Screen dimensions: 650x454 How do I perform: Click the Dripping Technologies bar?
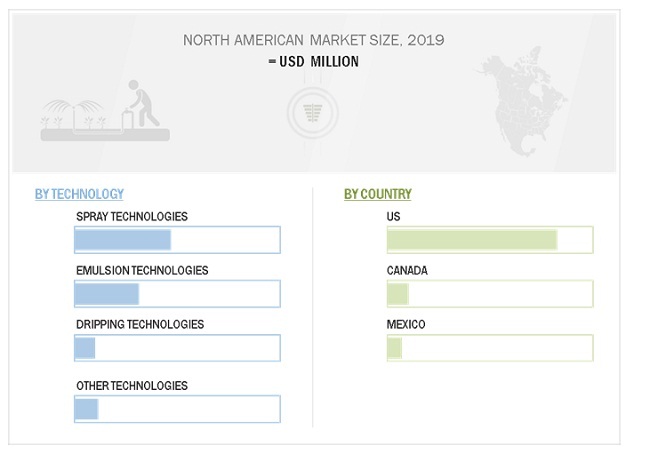[85, 348]
